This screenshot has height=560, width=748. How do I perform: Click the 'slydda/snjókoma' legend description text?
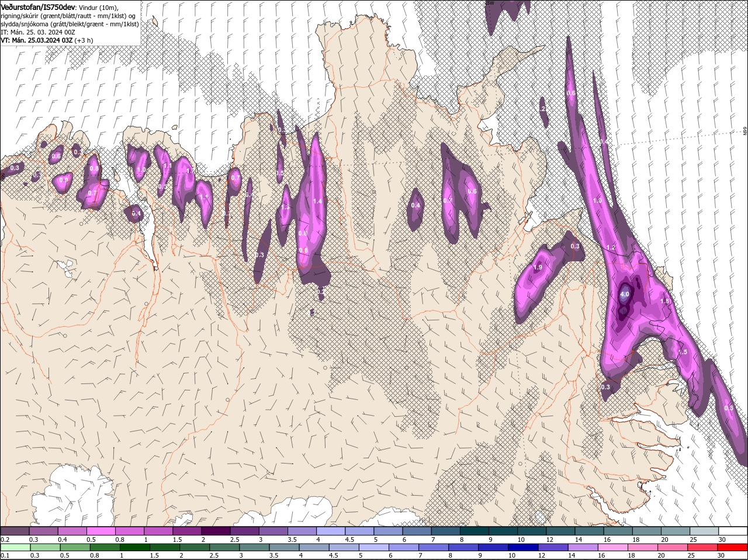point(23,23)
